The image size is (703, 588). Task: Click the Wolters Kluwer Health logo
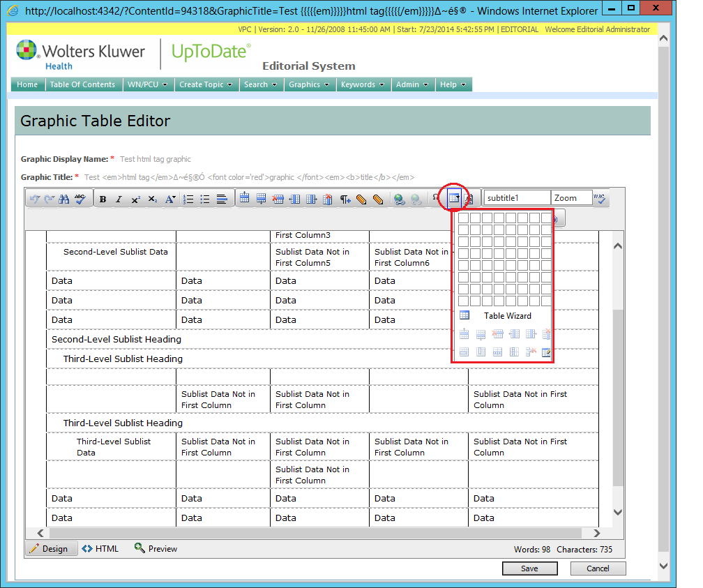coord(81,54)
